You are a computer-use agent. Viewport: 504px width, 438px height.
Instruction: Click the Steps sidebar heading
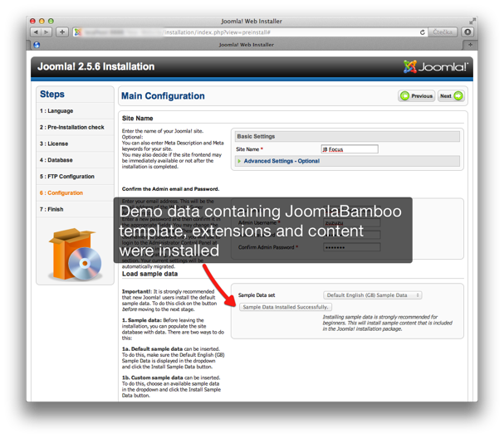pos(52,94)
